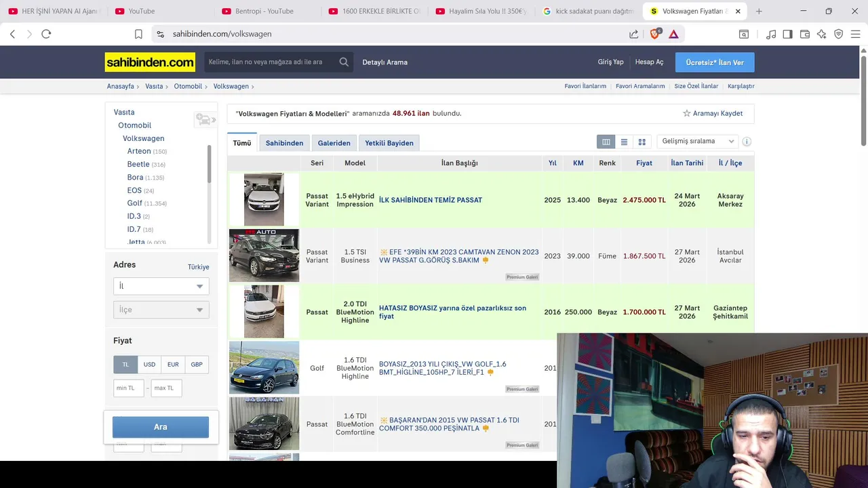Click Hesap Aç link
This screenshot has width=868, height=488.
(x=649, y=62)
